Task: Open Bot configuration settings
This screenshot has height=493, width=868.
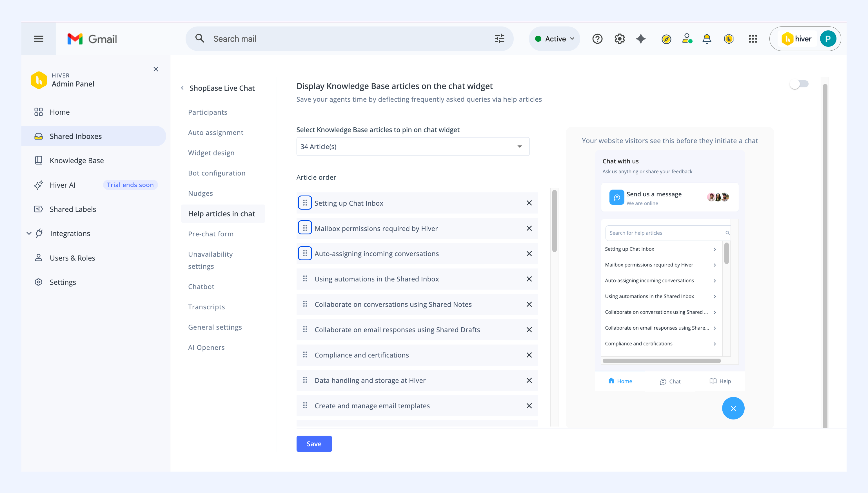Action: click(x=217, y=173)
